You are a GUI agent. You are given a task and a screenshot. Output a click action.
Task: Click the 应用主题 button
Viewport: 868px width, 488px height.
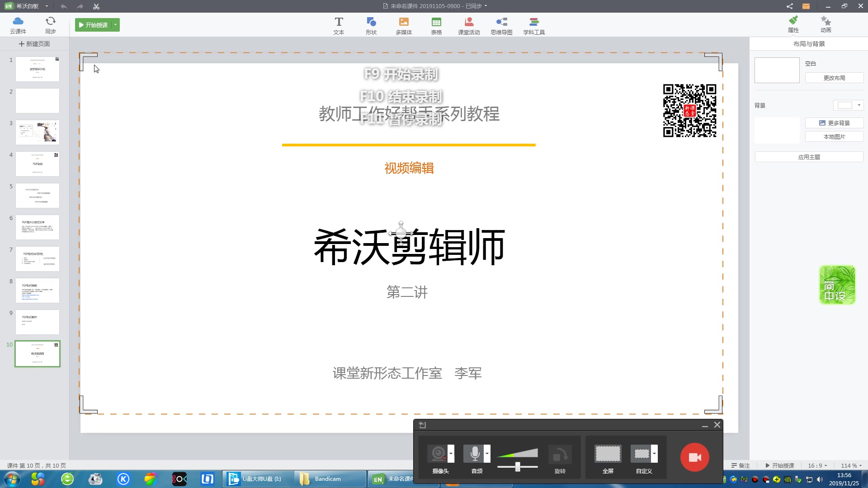(x=809, y=157)
